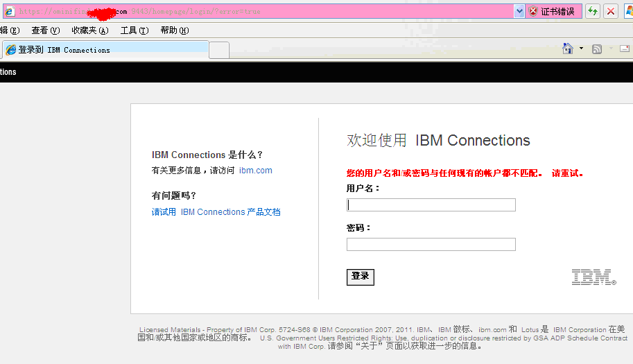Expand the Home button dropdown arrow
Viewport: 633px width, 364px height.
(581, 49)
